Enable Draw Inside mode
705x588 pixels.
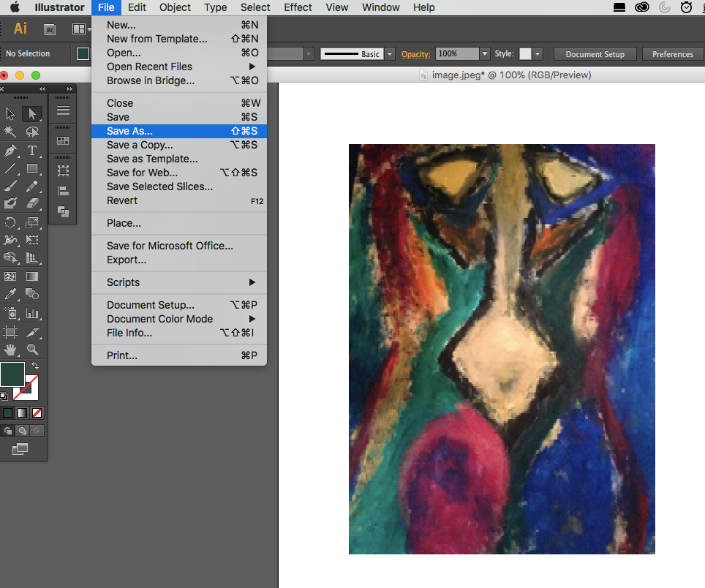tap(37, 431)
